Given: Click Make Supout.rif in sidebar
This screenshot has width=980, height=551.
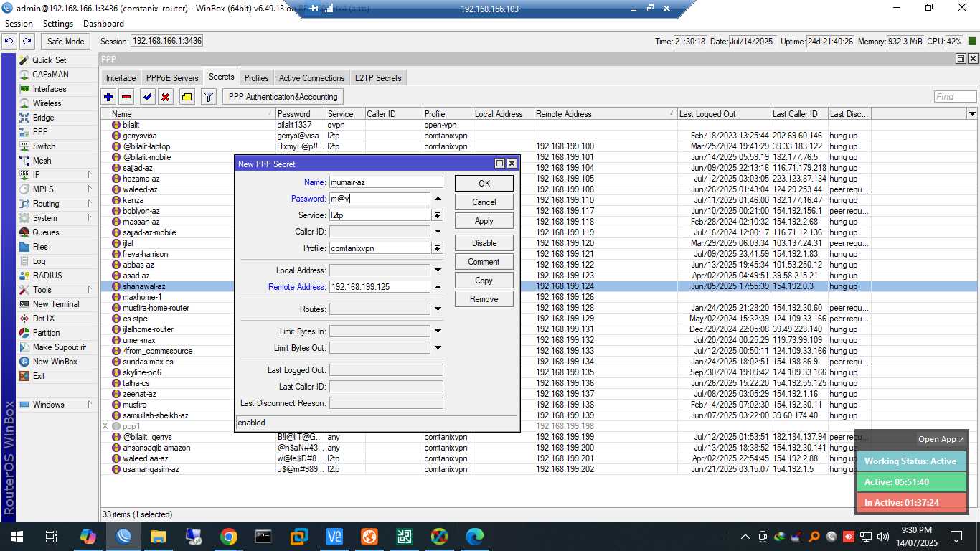Looking at the screenshot, I should point(60,347).
